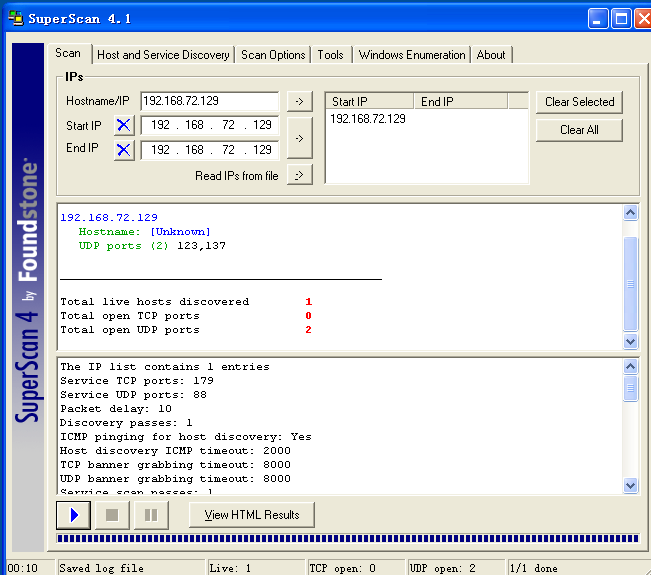Click the Hostname/IP input field
651x575 pixels.
pyautogui.click(x=209, y=101)
